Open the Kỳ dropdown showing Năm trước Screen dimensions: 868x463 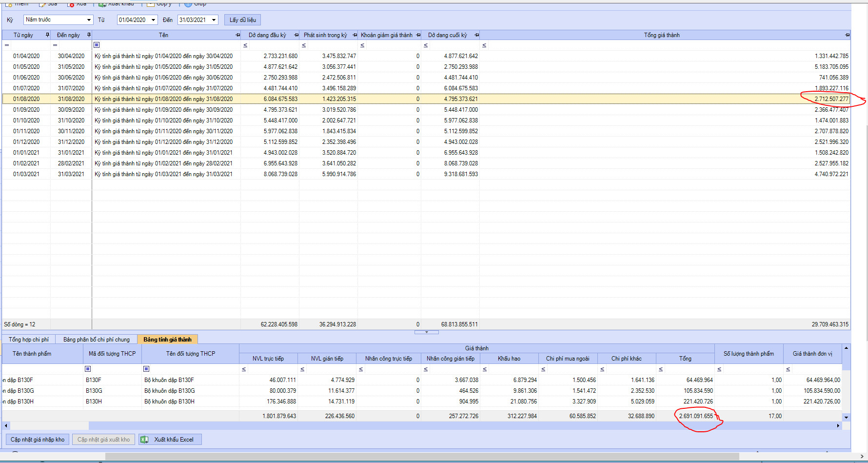89,20
